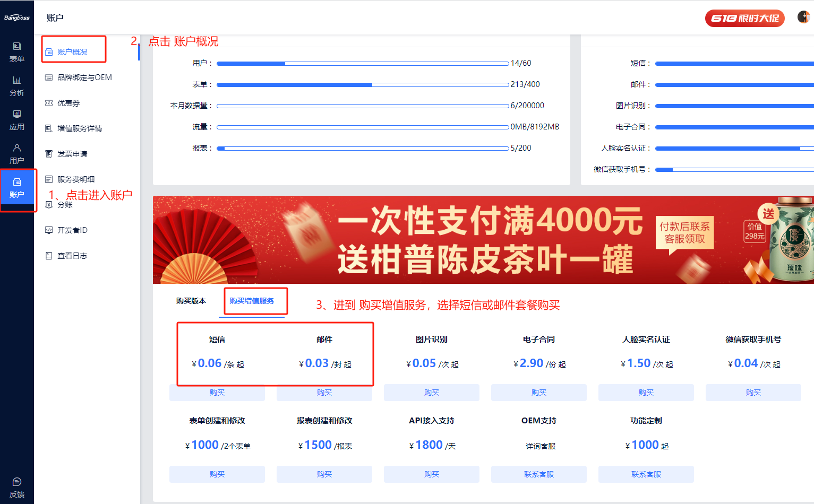Open the 应用 (Apps) sidebar icon
Viewport: 814px width, 504px height.
tap(17, 120)
